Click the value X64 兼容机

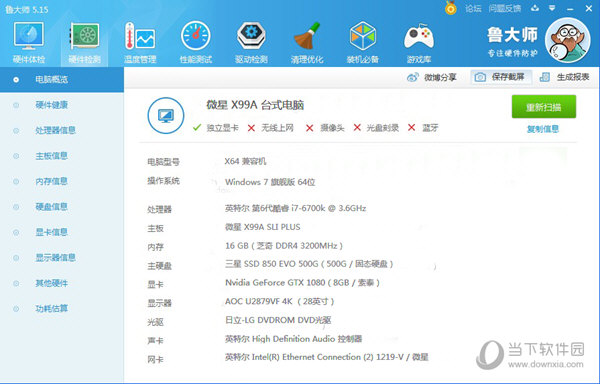(x=245, y=161)
